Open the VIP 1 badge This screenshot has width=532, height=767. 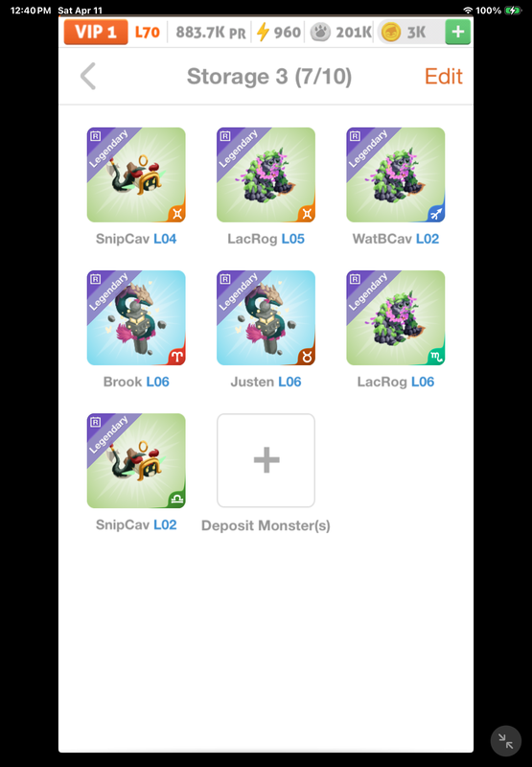96,33
